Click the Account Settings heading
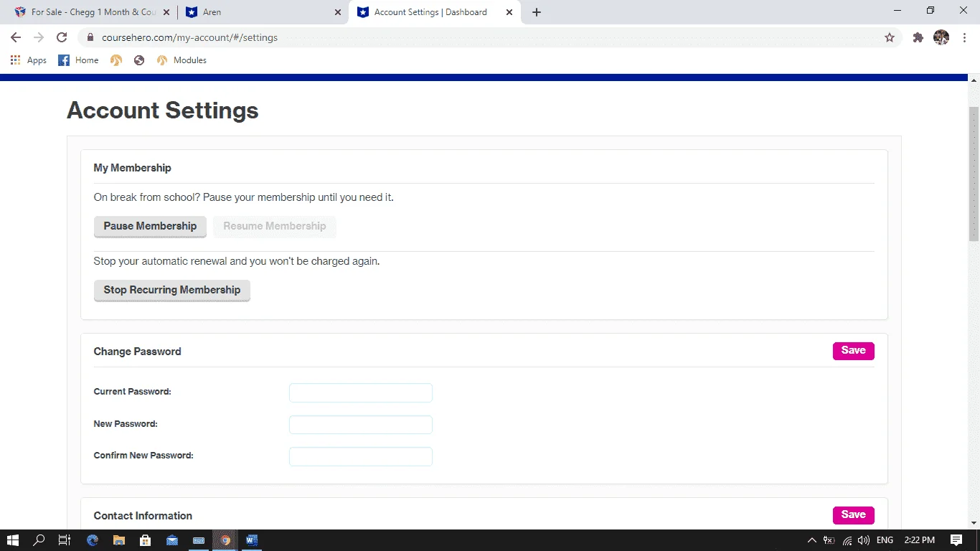 (x=163, y=110)
